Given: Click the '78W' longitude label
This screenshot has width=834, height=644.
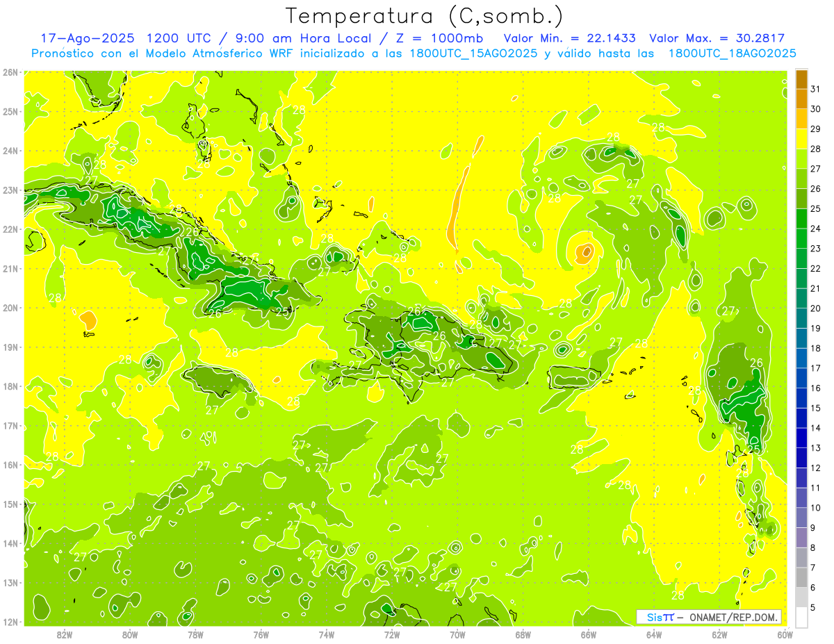Looking at the screenshot, I should coord(195,634).
